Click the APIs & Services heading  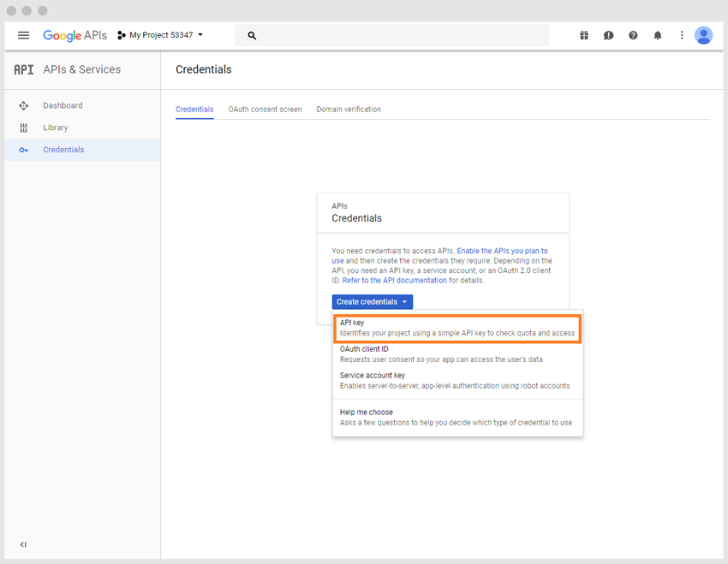point(81,69)
